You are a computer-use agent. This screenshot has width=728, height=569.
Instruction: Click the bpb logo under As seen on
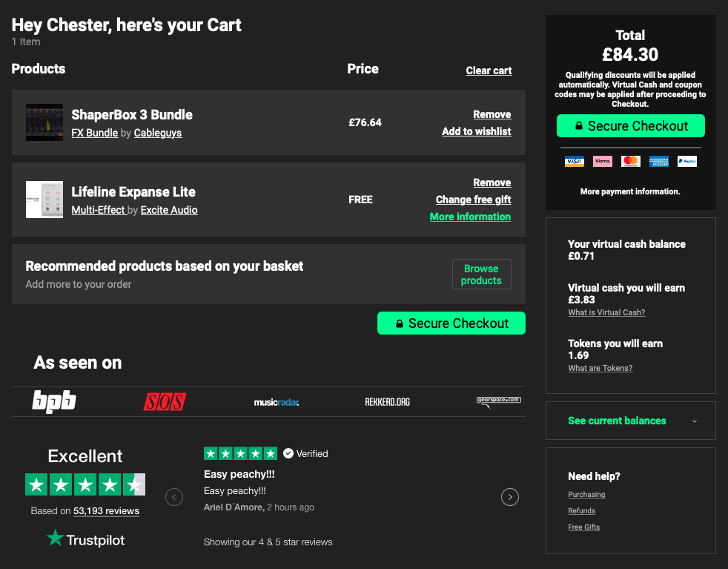click(54, 401)
